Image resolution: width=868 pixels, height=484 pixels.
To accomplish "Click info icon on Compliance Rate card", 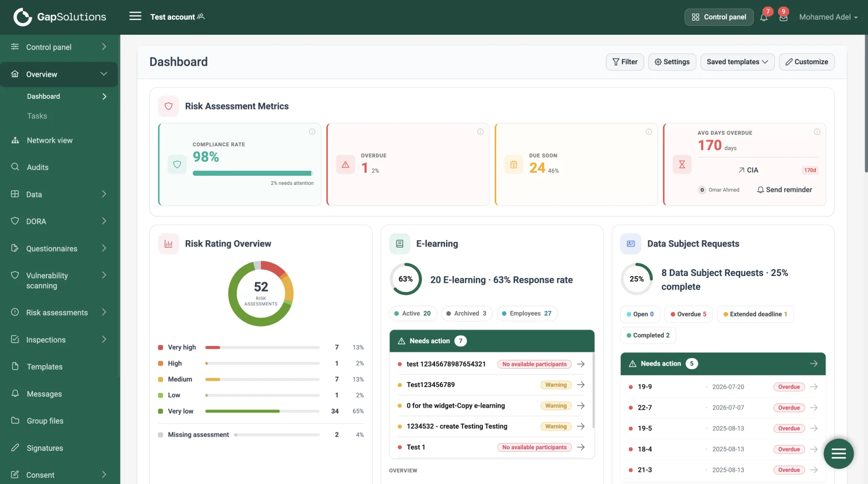I will point(312,132).
